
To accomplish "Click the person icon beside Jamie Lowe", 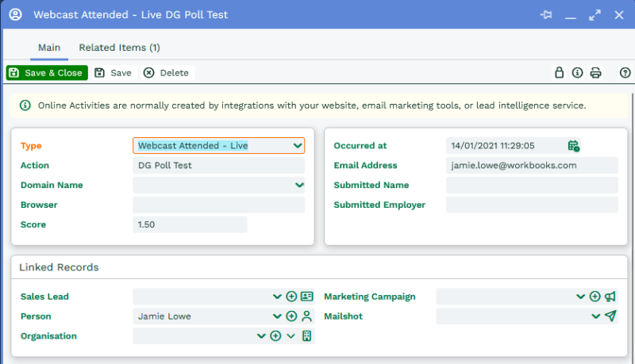I will pyautogui.click(x=307, y=316).
